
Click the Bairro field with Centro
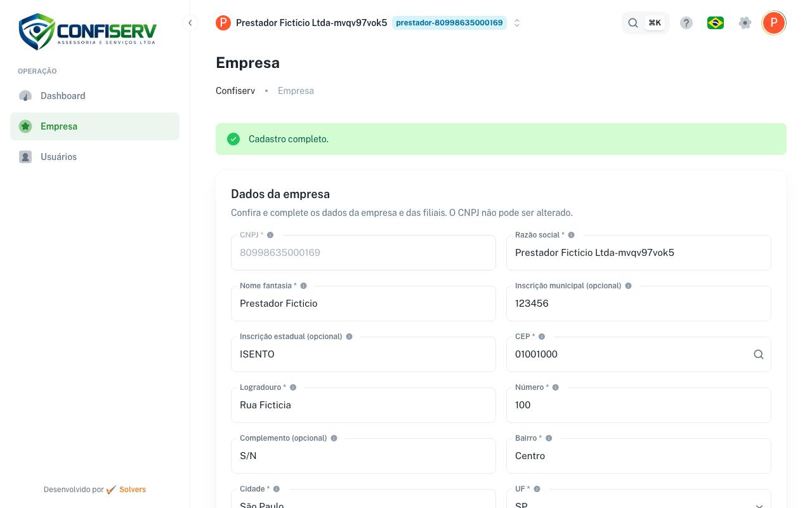pos(638,456)
